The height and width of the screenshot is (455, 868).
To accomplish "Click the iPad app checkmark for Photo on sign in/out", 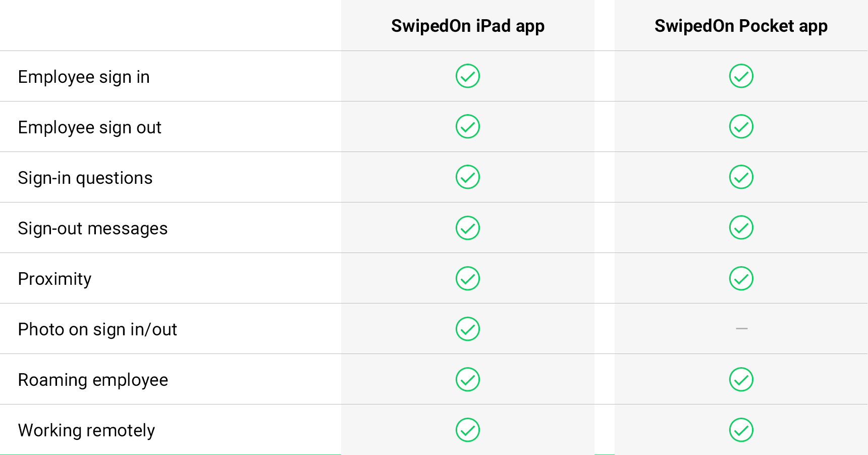I will pyautogui.click(x=468, y=329).
